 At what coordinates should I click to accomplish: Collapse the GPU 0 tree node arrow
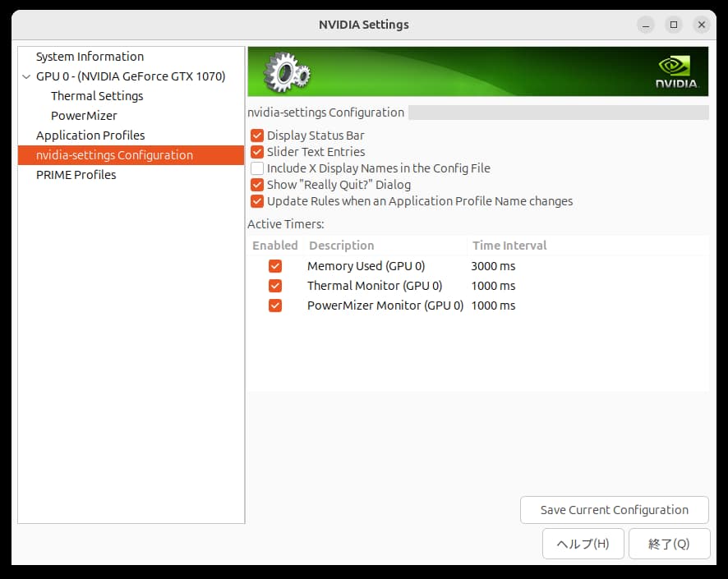pyautogui.click(x=26, y=76)
